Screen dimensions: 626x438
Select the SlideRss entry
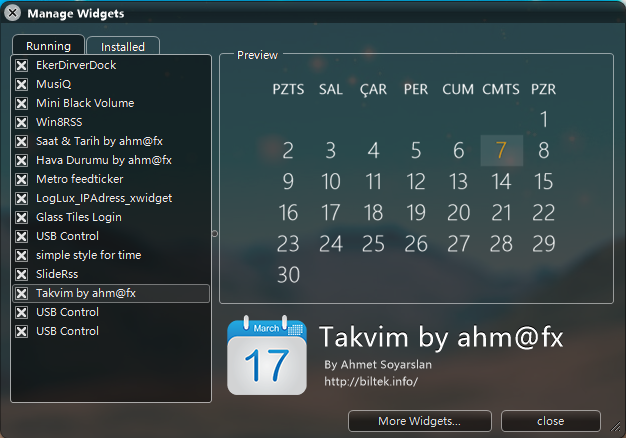click(x=57, y=274)
